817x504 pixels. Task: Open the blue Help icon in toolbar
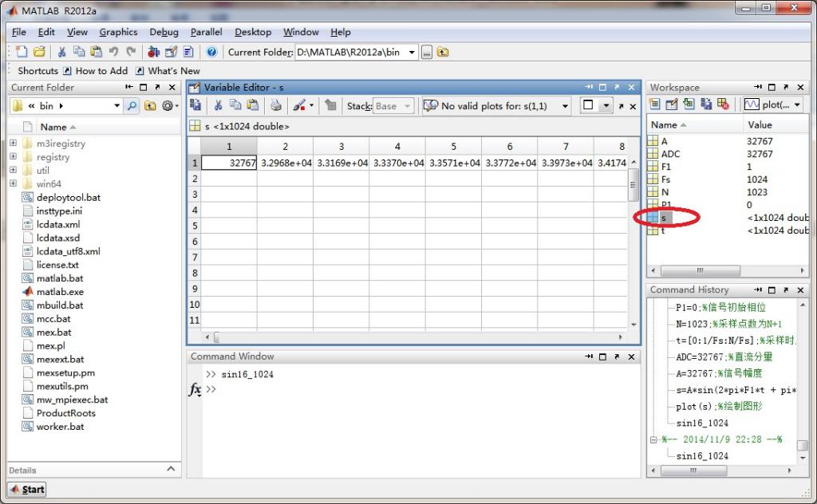(211, 52)
